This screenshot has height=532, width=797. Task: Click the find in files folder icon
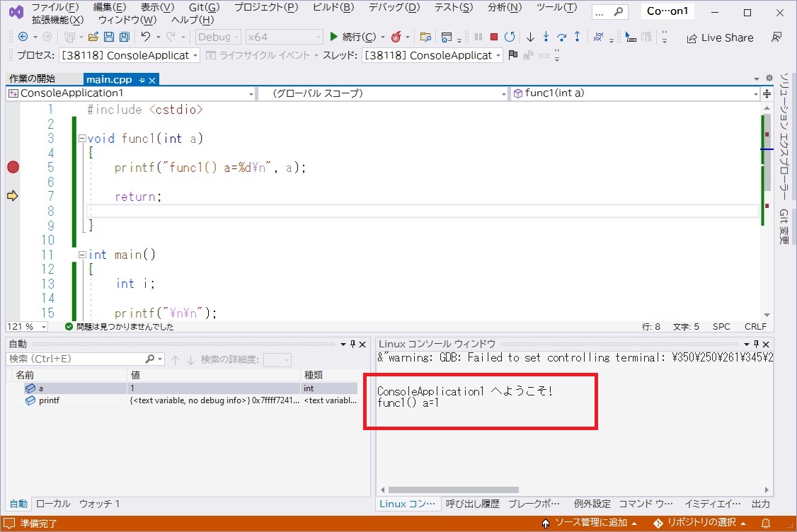point(425,37)
